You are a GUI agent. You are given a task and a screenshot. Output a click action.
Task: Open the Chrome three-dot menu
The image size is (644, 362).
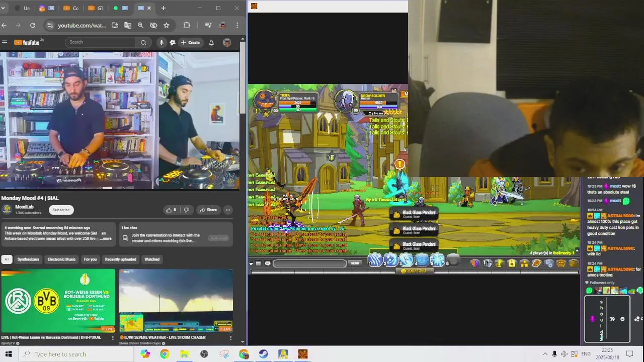(237, 25)
